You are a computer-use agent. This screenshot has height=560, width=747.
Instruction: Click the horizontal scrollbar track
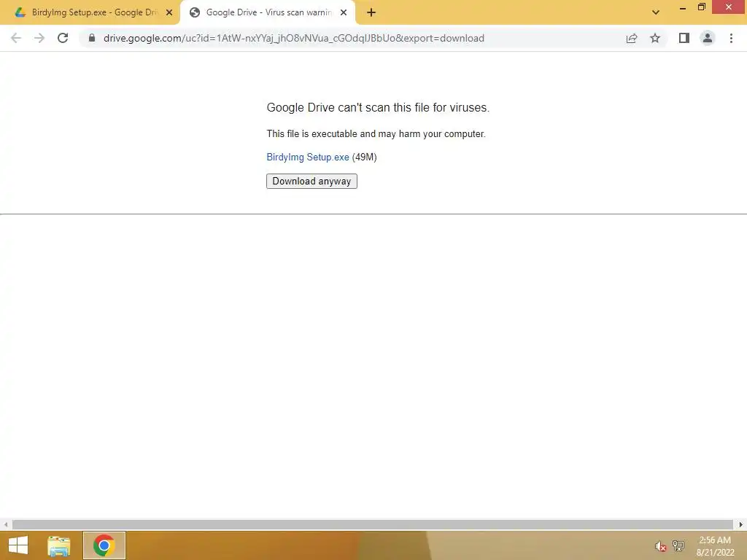(373, 524)
